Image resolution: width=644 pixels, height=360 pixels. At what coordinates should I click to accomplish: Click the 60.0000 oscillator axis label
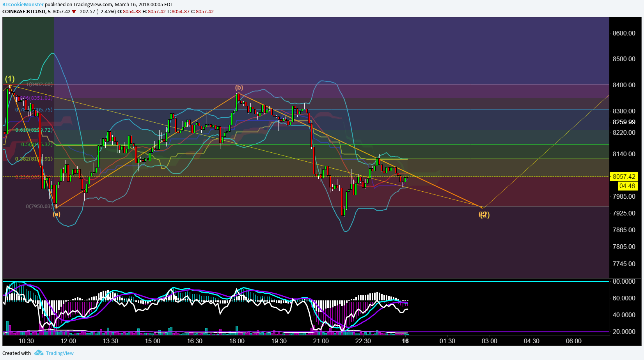click(x=624, y=298)
